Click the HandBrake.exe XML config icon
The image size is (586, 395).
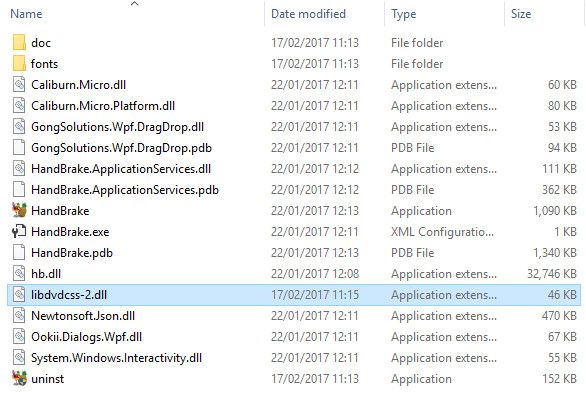click(x=19, y=231)
